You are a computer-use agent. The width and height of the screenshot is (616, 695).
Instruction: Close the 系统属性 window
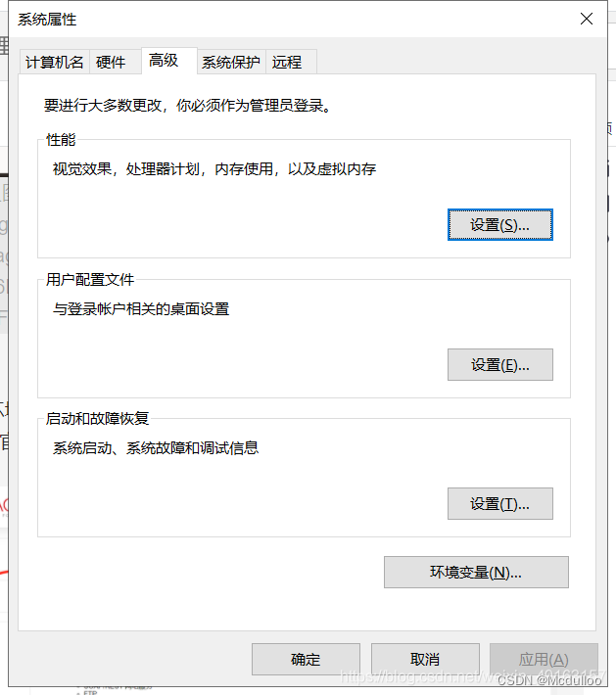click(587, 19)
